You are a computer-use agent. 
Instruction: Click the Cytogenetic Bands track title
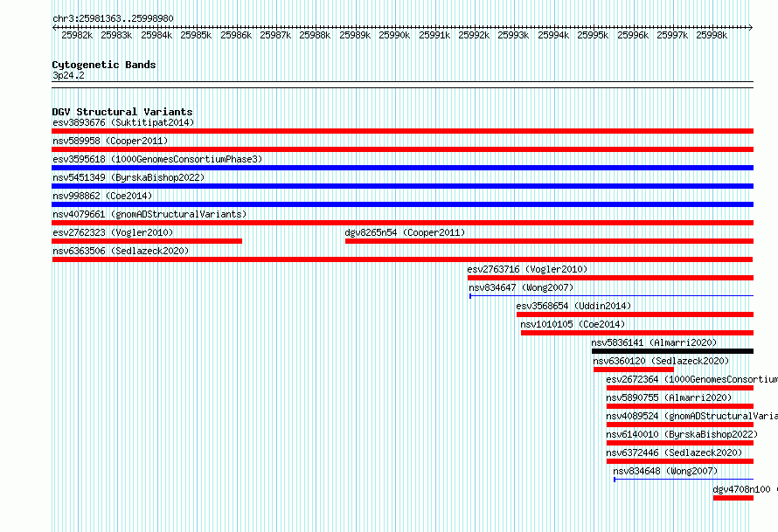pyautogui.click(x=104, y=65)
